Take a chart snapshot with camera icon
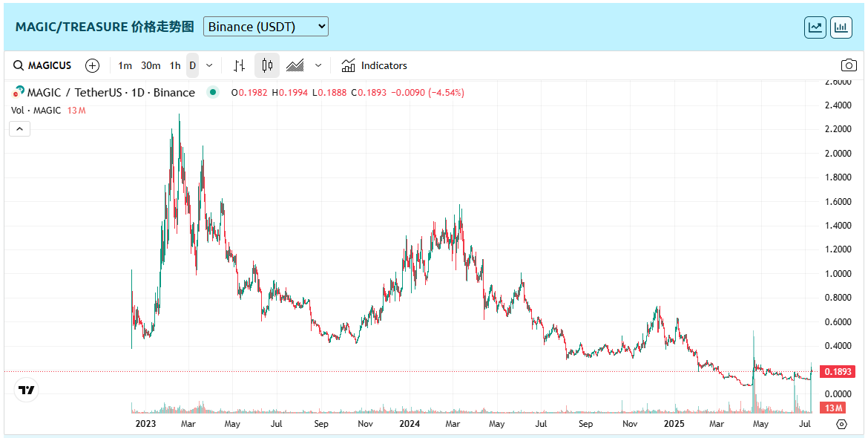 pos(849,66)
